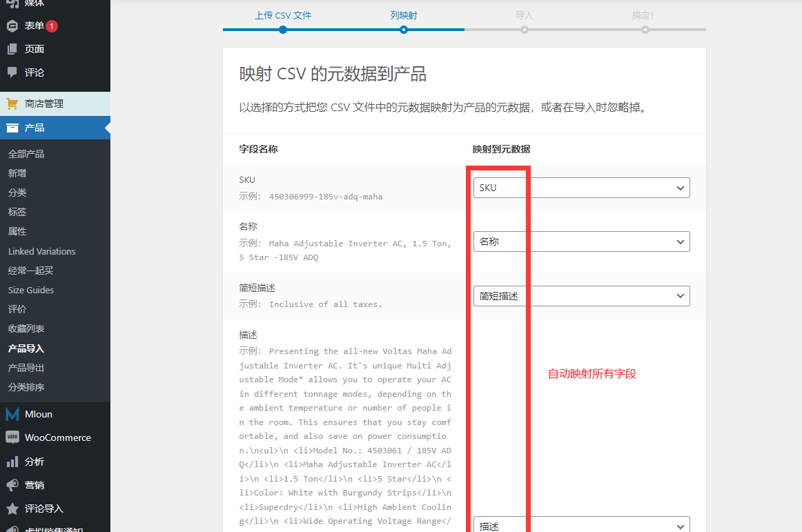The width and height of the screenshot is (802, 532).
Task: Open 收藏列表 wishlist link
Action: pos(26,328)
